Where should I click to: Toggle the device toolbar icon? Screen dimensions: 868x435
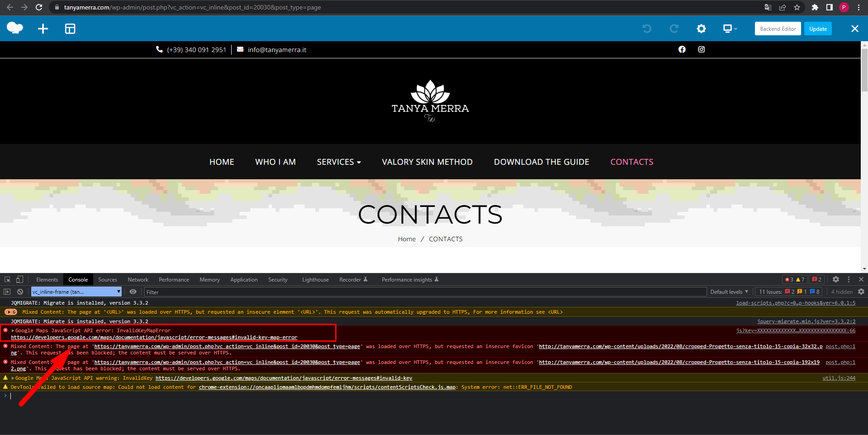(19, 280)
